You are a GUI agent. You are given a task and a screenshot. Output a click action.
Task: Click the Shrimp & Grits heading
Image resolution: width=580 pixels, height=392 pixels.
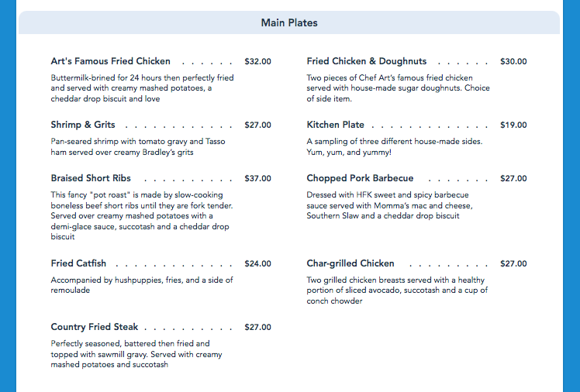click(x=84, y=125)
